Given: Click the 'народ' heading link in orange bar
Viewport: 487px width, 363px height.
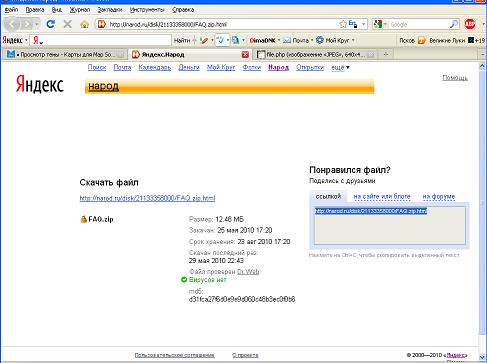Looking at the screenshot, I should (103, 86).
